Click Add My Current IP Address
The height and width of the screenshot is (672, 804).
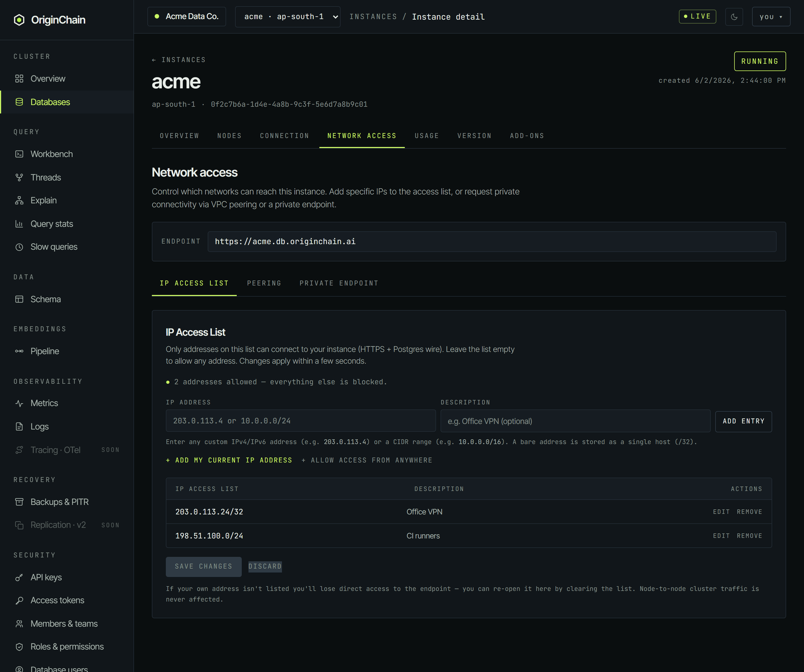(229, 460)
